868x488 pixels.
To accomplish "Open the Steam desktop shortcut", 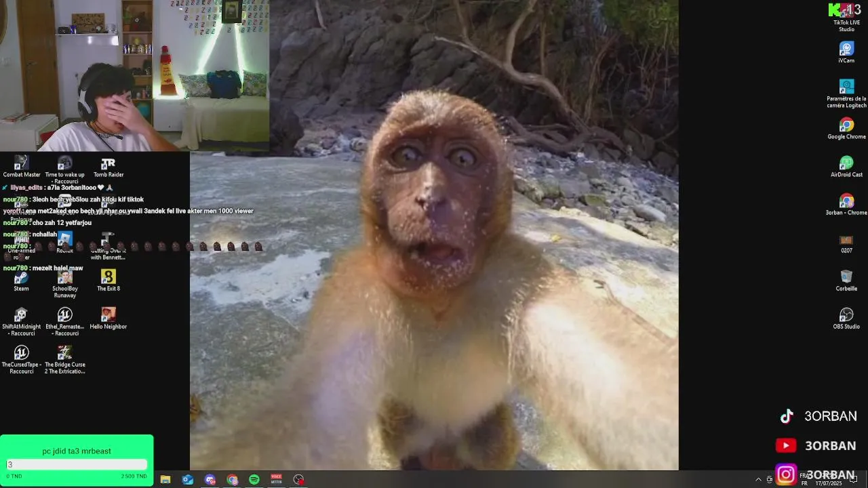I will coord(22,281).
